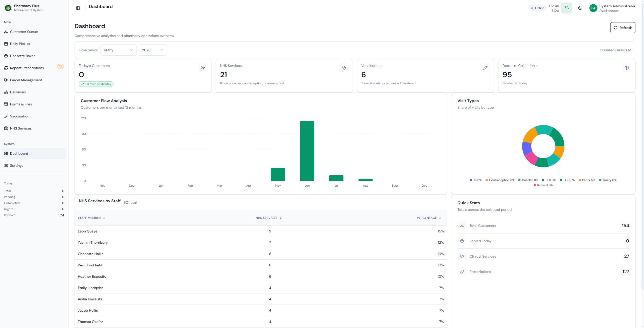Sort table by Percentage column

pos(429,218)
